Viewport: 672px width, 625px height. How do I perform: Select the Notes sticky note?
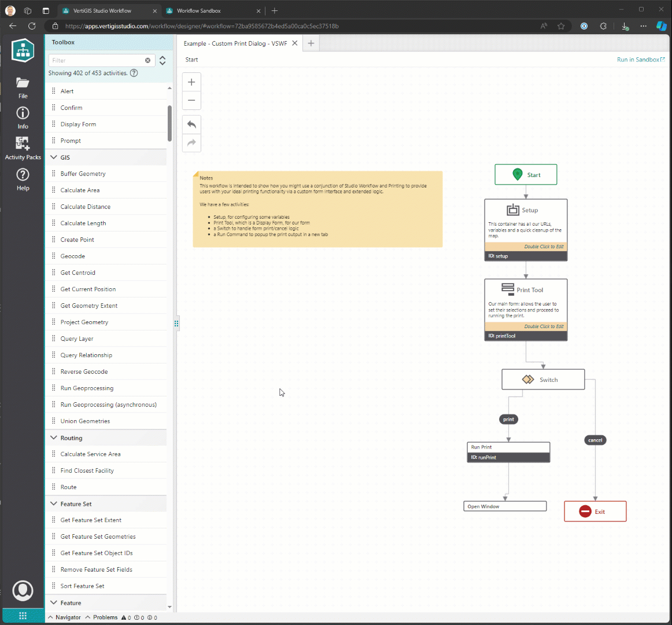(317, 209)
